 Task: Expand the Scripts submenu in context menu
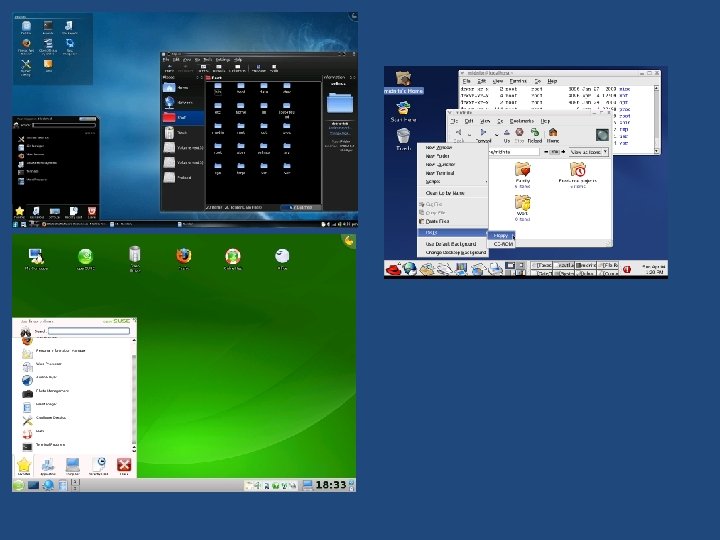coord(453,181)
